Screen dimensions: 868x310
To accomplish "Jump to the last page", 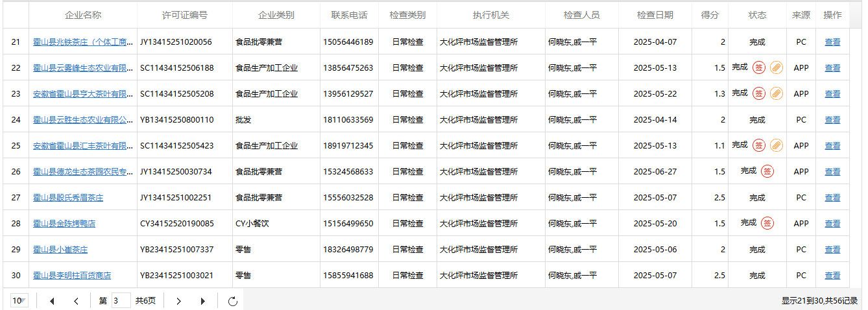I will click(x=203, y=301).
